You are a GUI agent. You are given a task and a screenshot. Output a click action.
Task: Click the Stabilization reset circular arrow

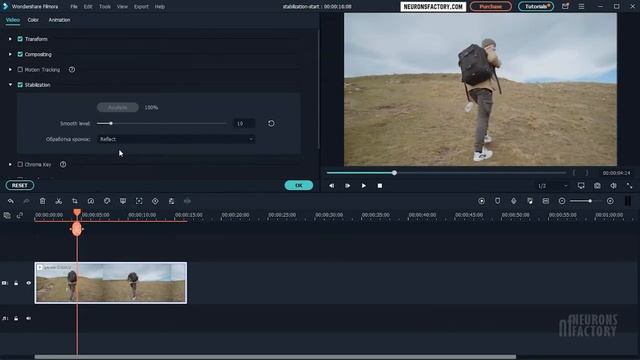click(x=271, y=123)
